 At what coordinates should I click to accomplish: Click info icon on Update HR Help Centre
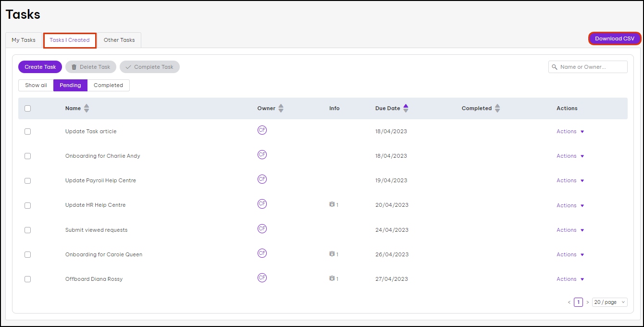(332, 205)
